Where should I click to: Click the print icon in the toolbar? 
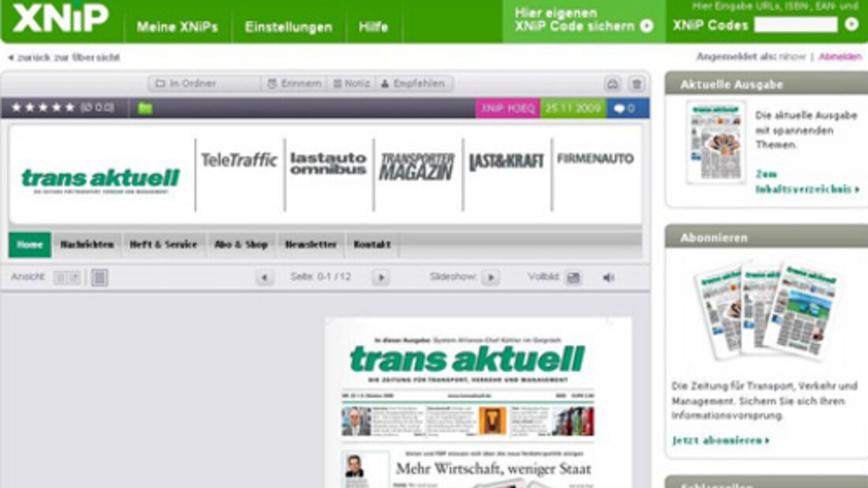(612, 84)
